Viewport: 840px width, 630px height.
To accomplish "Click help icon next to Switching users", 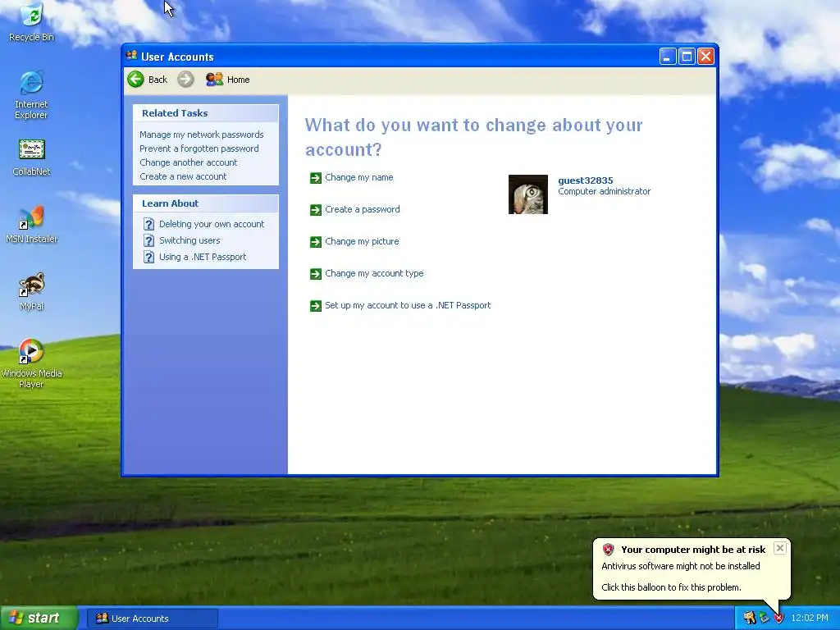I will pyautogui.click(x=149, y=240).
